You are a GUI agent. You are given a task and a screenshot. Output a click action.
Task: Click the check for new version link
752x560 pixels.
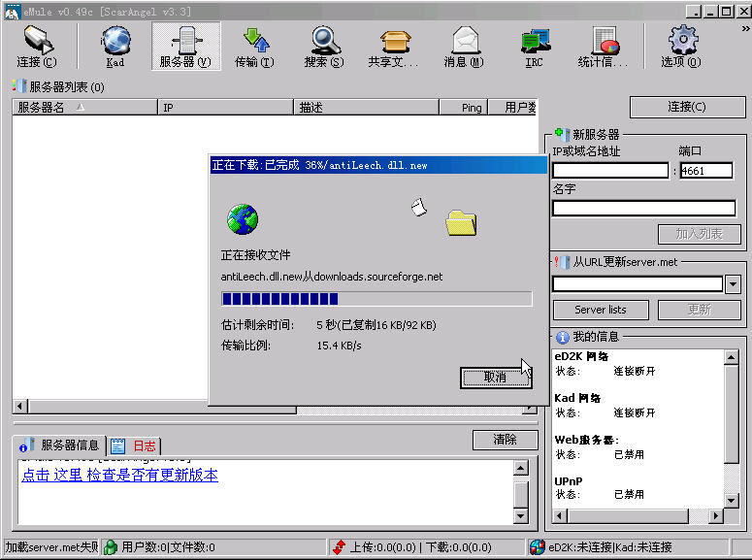click(x=119, y=475)
